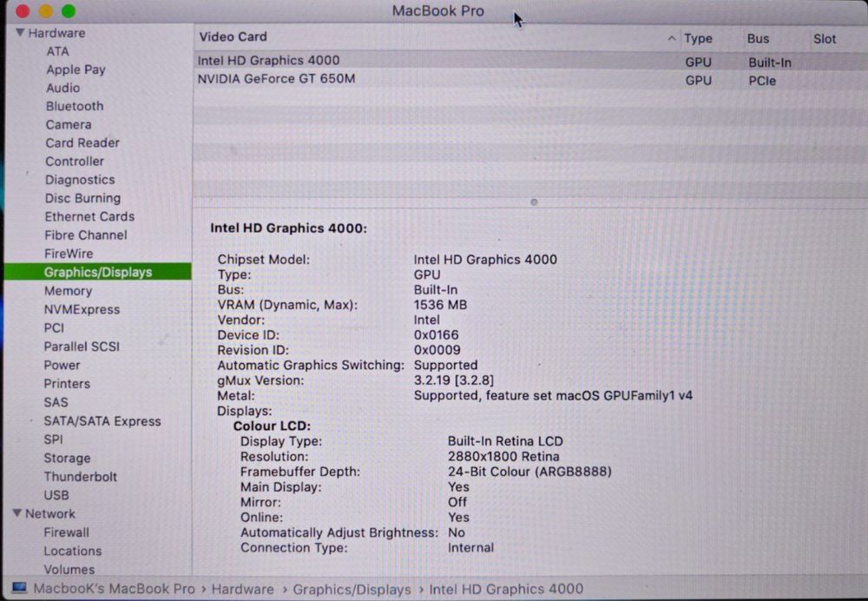868x601 pixels.
Task: Open Memory in the sidebar
Action: tap(68, 291)
